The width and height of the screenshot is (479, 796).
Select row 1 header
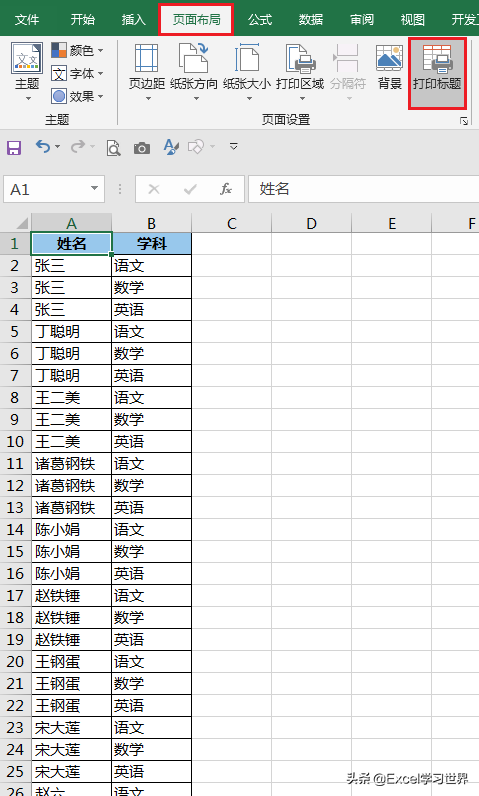[15, 244]
